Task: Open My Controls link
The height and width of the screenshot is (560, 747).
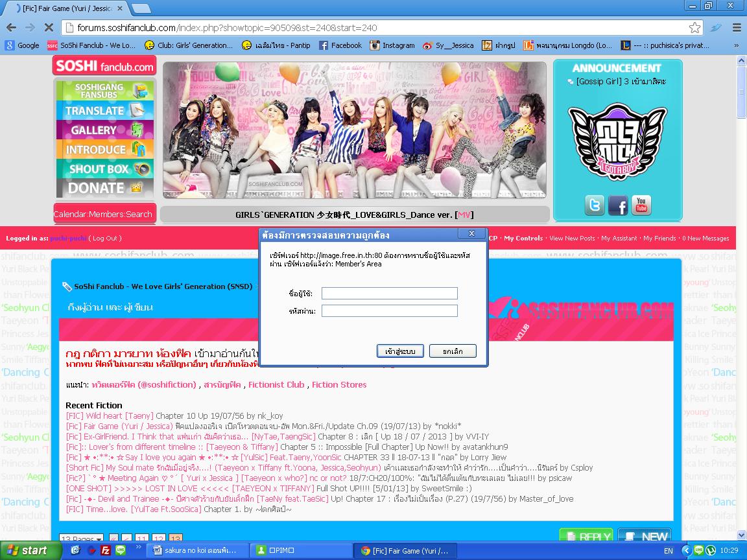Action: (x=523, y=238)
